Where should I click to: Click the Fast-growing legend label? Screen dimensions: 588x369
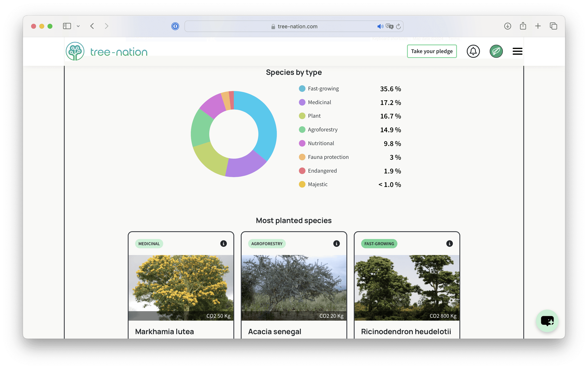[x=323, y=89]
